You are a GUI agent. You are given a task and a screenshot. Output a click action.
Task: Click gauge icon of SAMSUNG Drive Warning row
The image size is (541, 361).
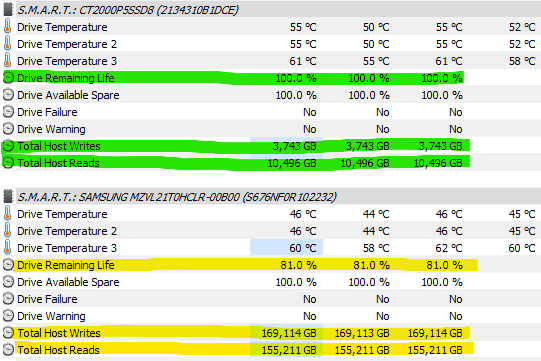tap(8, 316)
